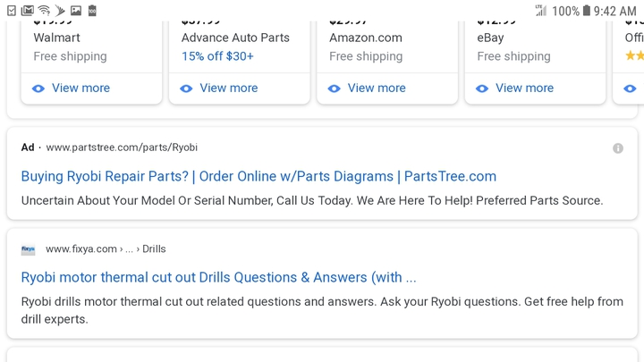Open the Buying Ryobi Repair Parts ad link

(258, 176)
